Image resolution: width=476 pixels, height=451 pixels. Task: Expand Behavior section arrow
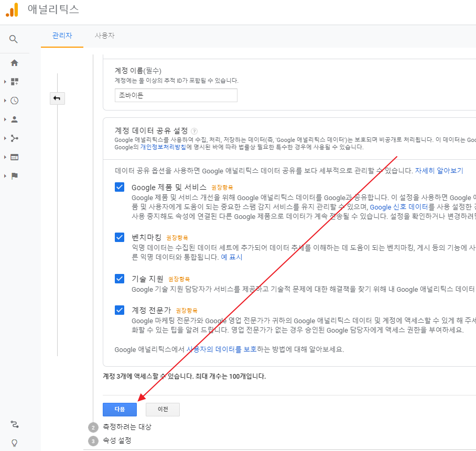point(5,157)
